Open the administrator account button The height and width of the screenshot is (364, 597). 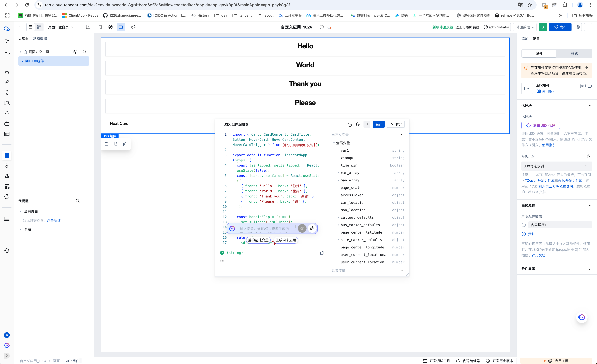[496, 27]
